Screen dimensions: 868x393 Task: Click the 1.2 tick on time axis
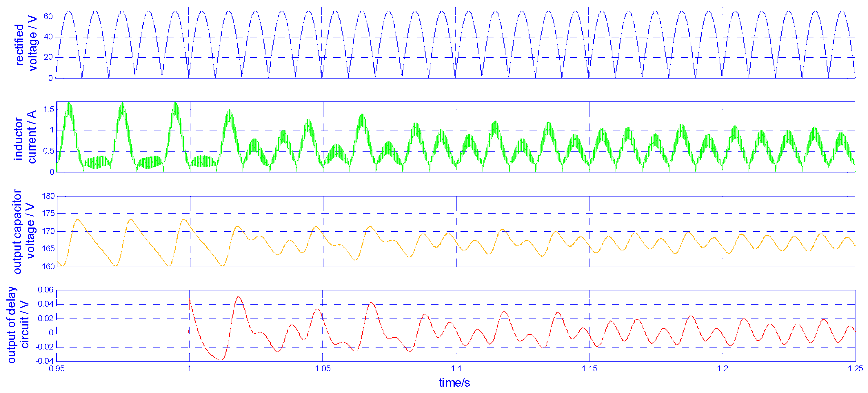[x=723, y=369]
